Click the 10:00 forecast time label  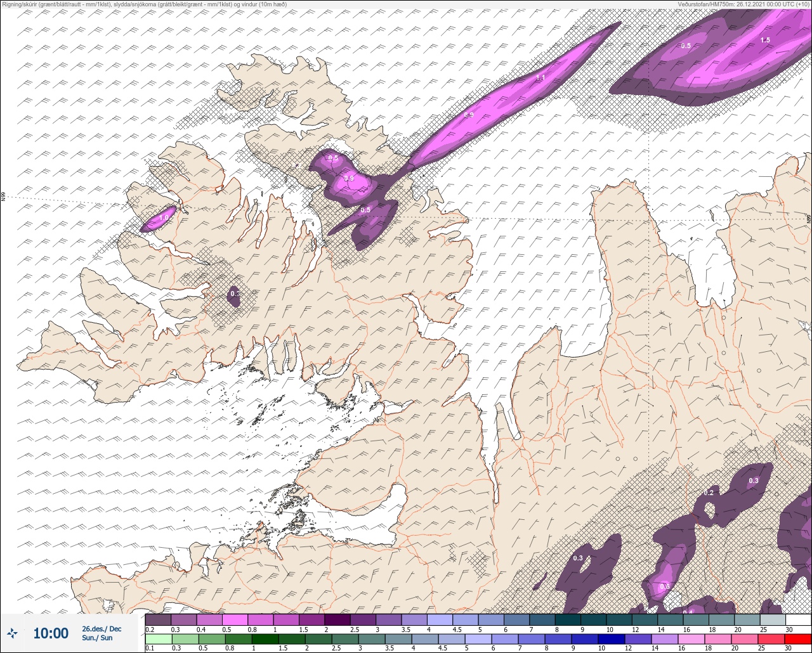[x=51, y=633]
